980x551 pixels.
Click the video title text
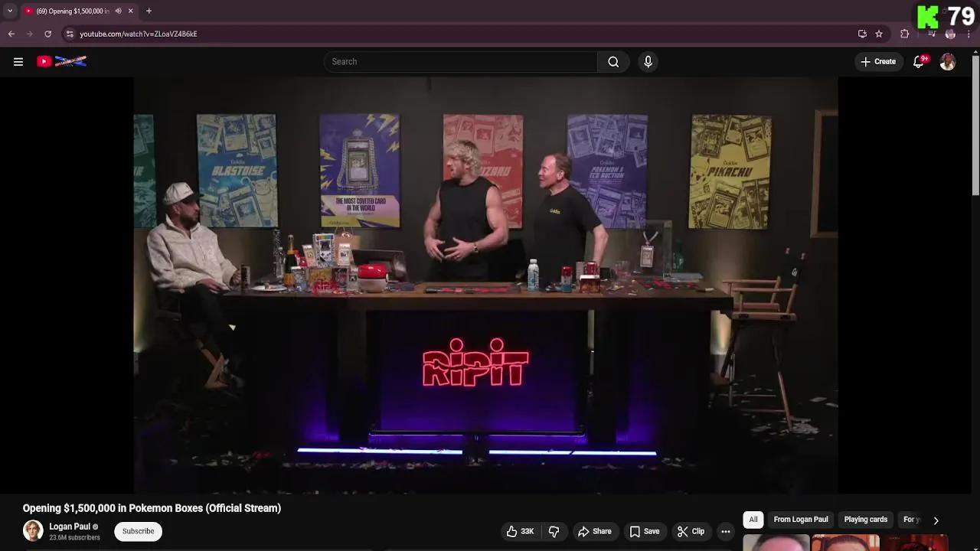coord(152,508)
